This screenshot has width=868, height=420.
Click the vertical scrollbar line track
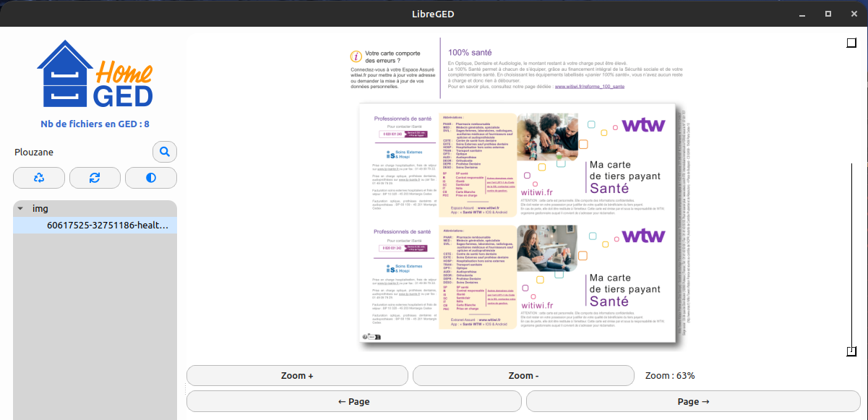tap(851, 217)
